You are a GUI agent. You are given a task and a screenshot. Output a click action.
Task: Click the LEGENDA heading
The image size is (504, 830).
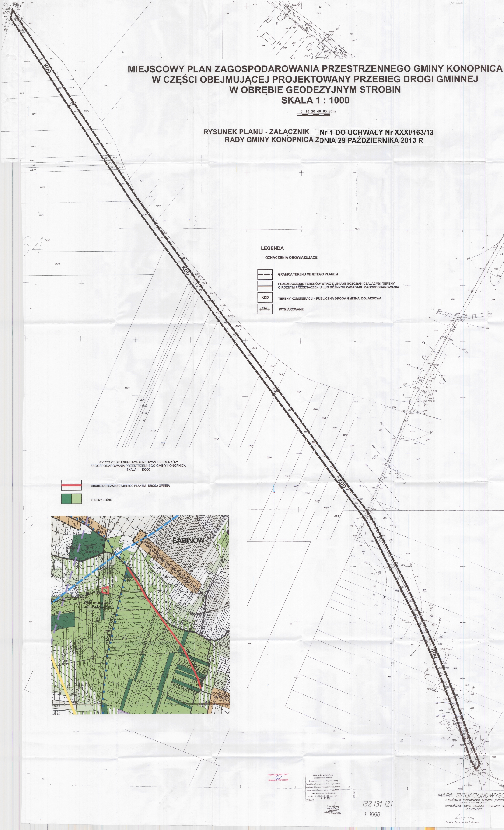[272, 248]
